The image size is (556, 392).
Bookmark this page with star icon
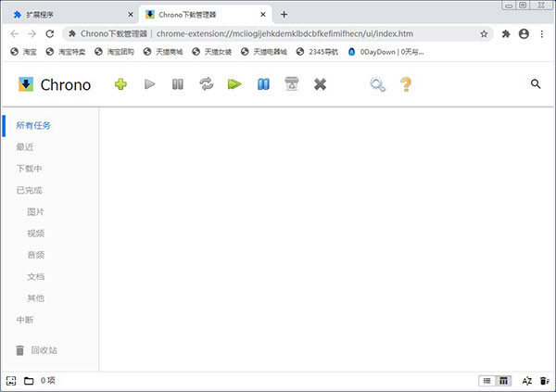(x=484, y=33)
